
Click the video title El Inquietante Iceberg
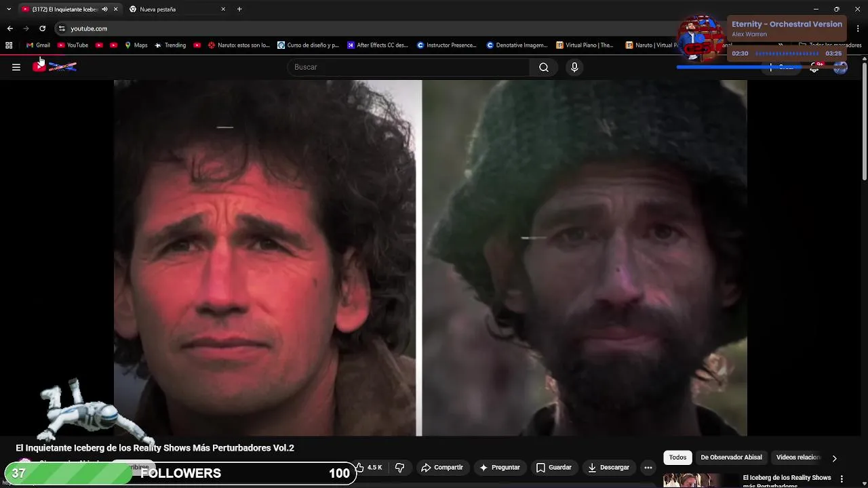tap(155, 448)
